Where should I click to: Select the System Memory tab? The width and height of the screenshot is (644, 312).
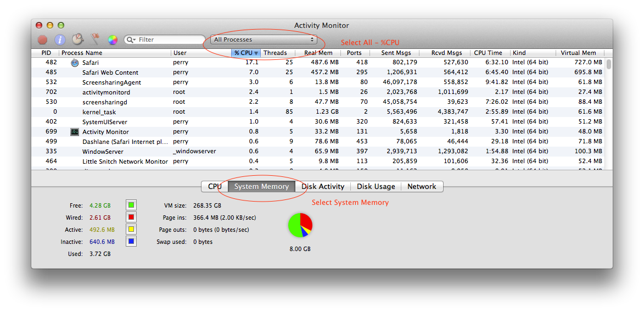click(x=261, y=187)
